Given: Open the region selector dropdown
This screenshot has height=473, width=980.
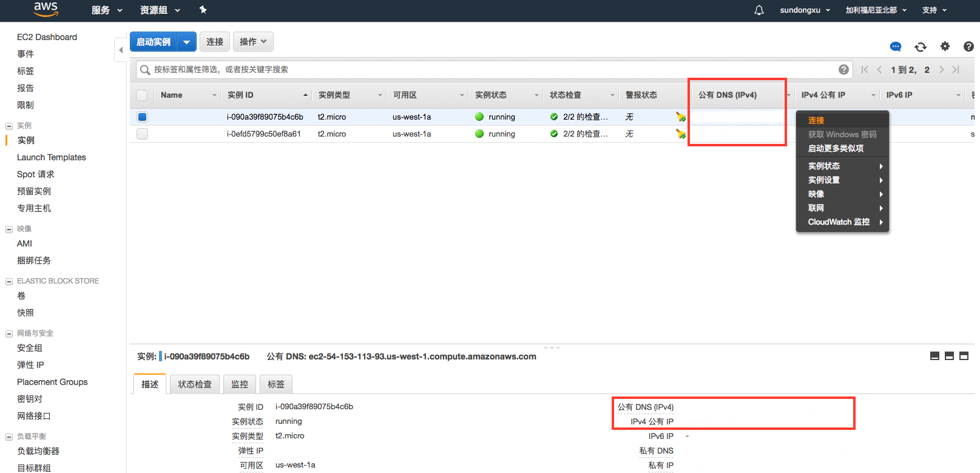Looking at the screenshot, I should [x=876, y=10].
